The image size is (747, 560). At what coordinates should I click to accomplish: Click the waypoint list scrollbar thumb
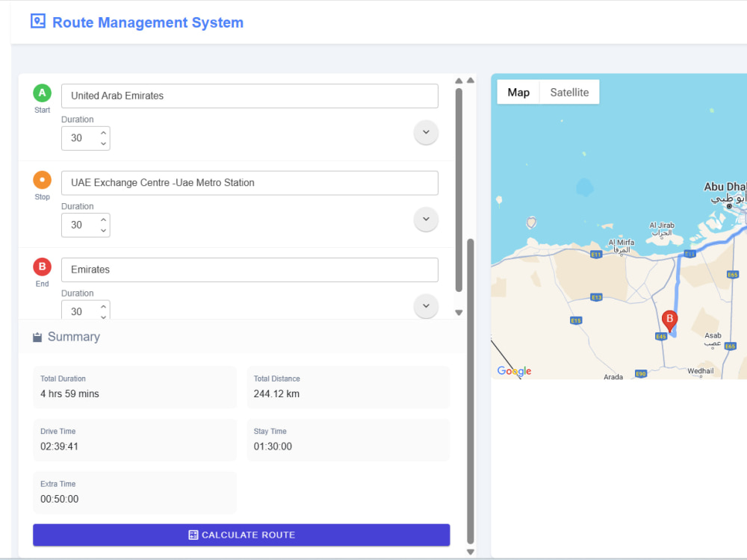[x=459, y=190]
